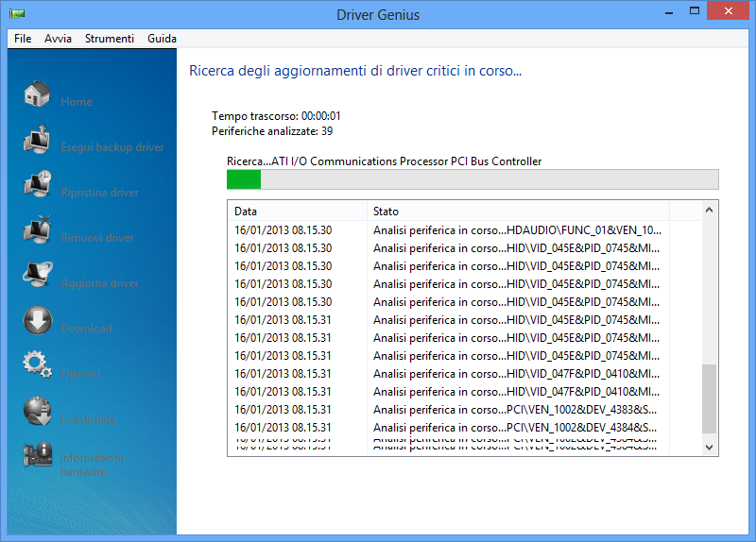Viewport: 756px width, 542px height.
Task: Click the Data column header
Action: coord(297,211)
